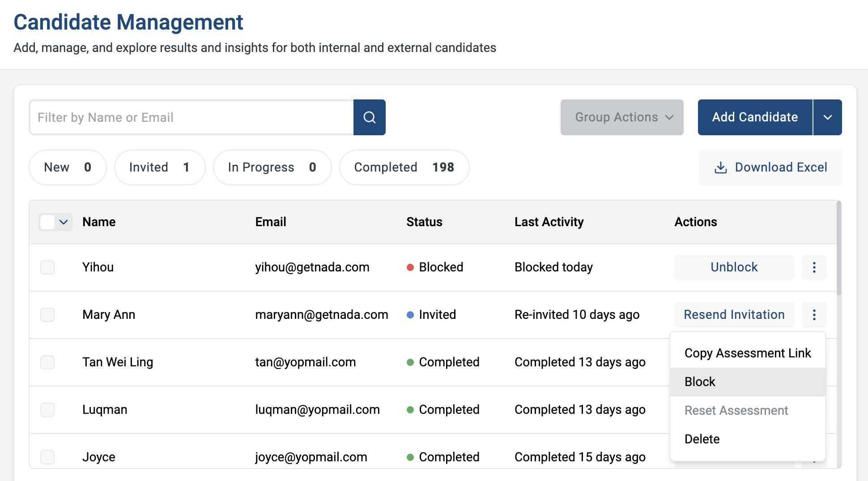Image resolution: width=868 pixels, height=481 pixels.
Task: Select Copy Assessment Link menu entry
Action: click(747, 353)
